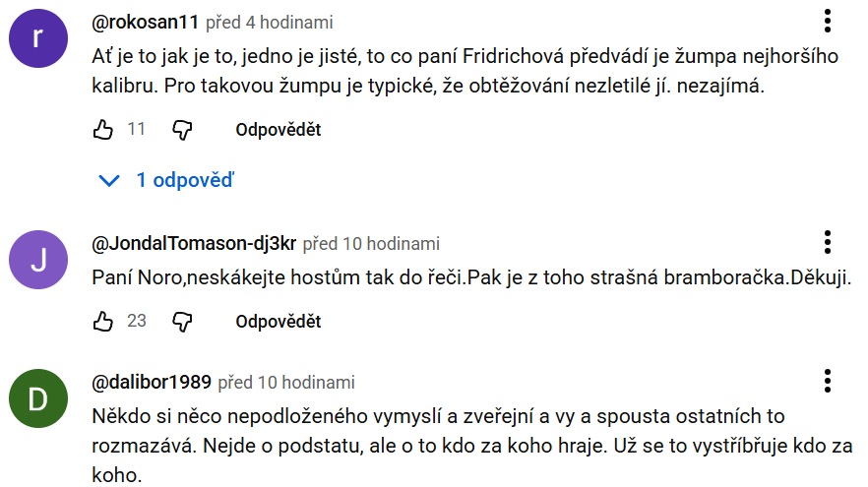Reply to JondalTomason via 'Odpovědět'
The image size is (868, 487).
coord(278,322)
